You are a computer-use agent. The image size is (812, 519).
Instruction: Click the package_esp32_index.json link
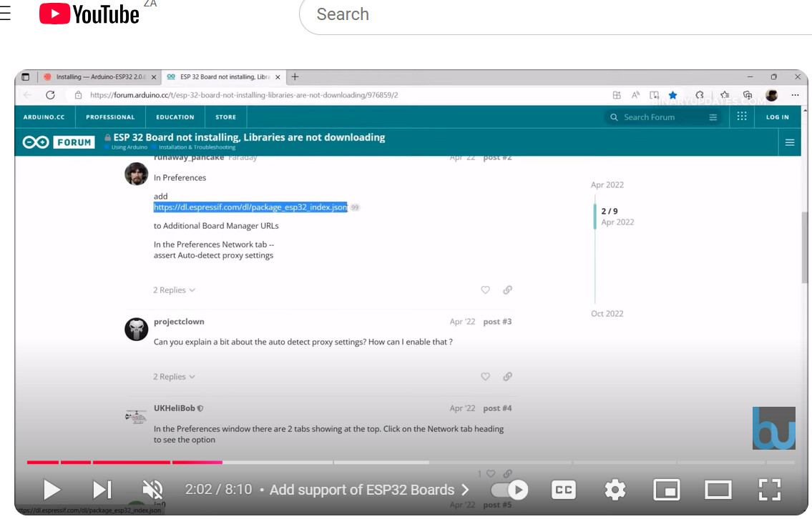[250, 207]
